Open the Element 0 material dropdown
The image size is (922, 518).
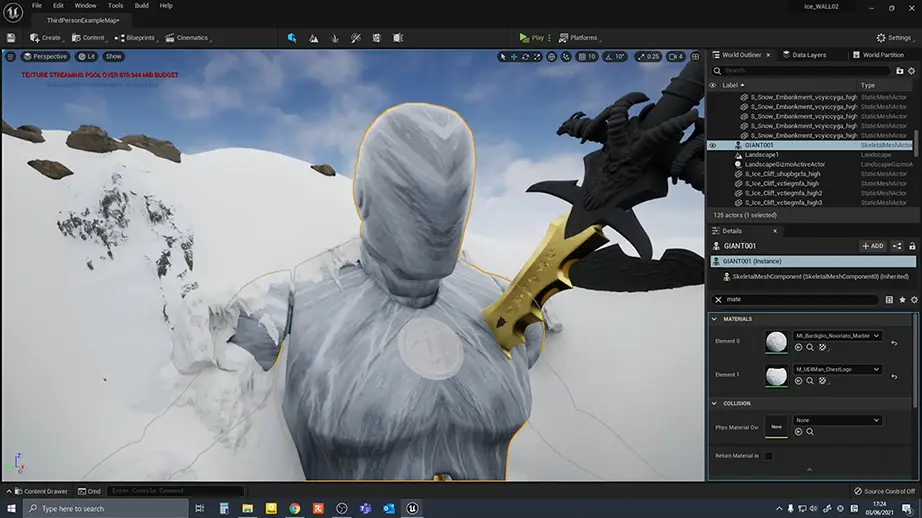pos(837,337)
